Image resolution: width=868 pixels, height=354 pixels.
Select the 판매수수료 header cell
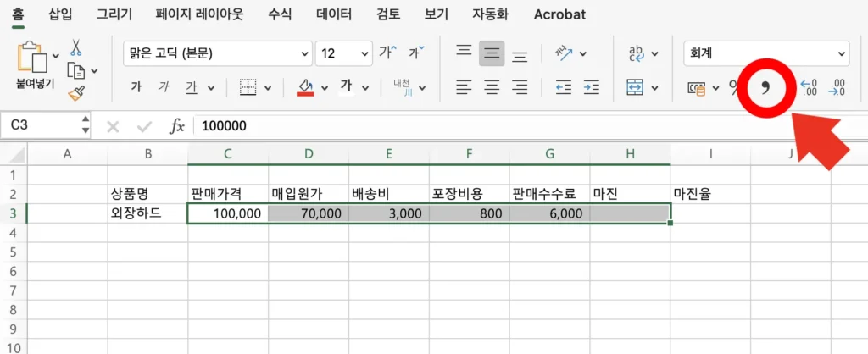pyautogui.click(x=549, y=194)
